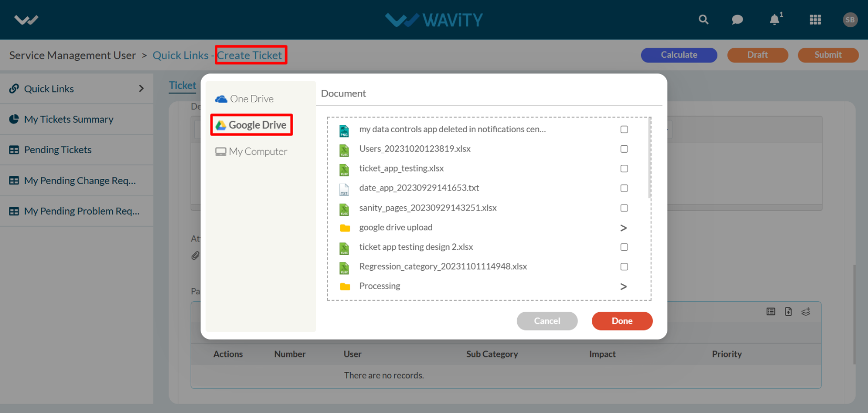Image resolution: width=868 pixels, height=413 pixels.
Task: Open the notifications bell icon
Action: pyautogui.click(x=775, y=20)
